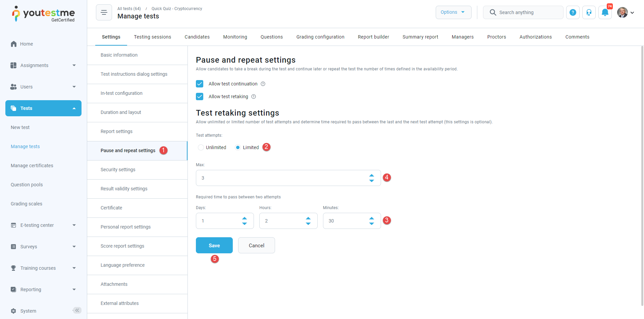Uncheck Allow test retaking checkbox

[x=200, y=97]
